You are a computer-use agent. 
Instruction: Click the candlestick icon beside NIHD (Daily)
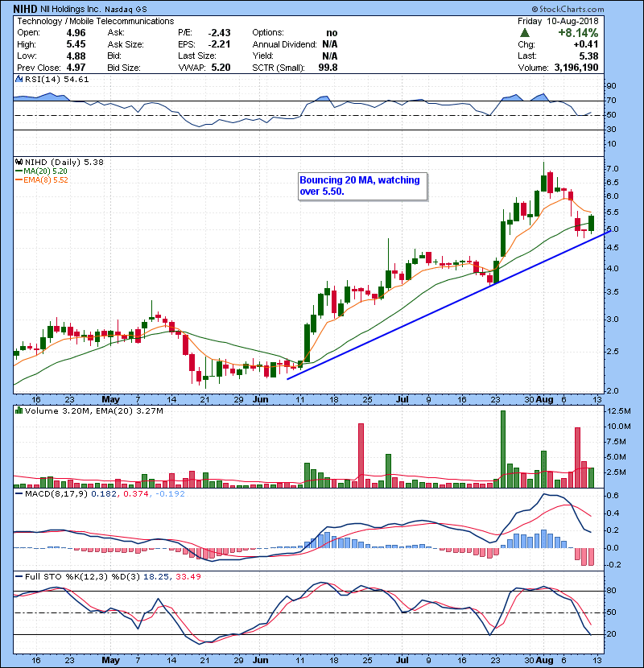click(x=19, y=162)
